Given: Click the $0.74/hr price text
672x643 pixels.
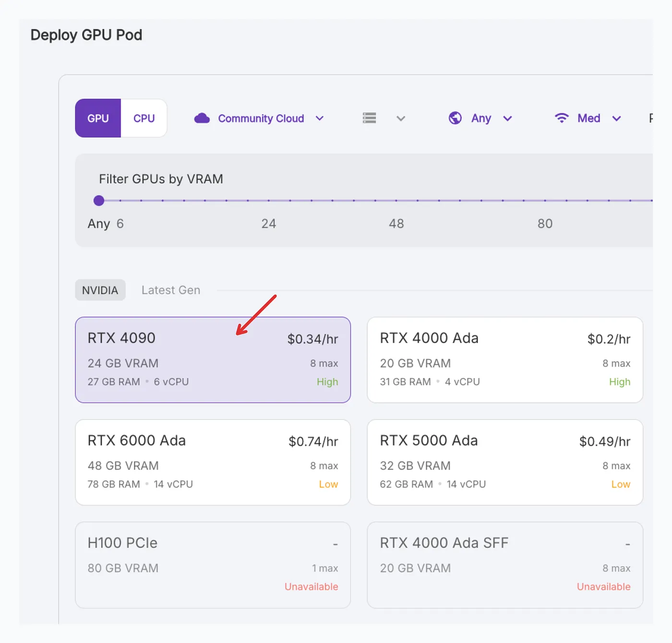Looking at the screenshot, I should click(x=313, y=441).
